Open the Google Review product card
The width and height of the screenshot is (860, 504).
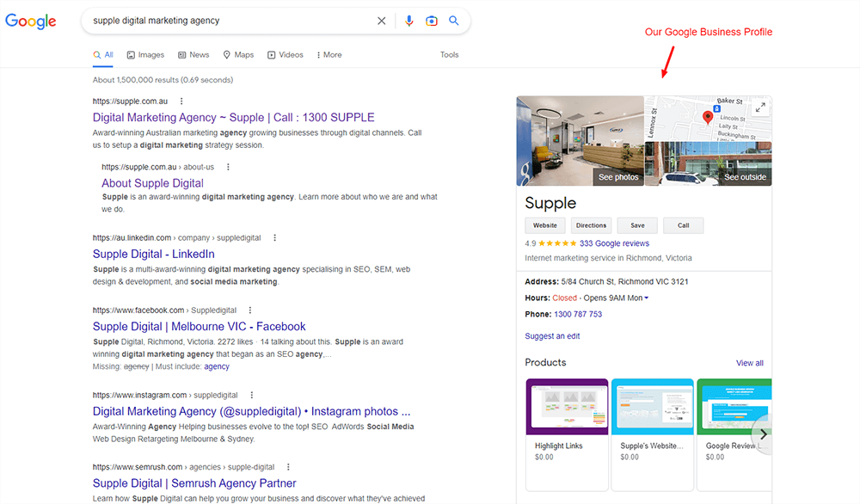734,434
